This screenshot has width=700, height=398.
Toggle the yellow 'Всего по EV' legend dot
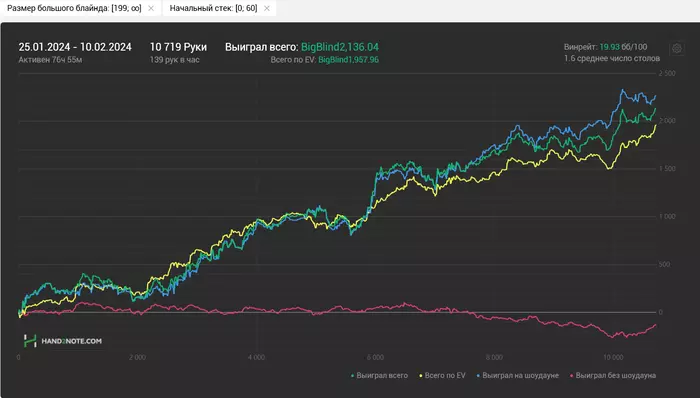pos(421,376)
